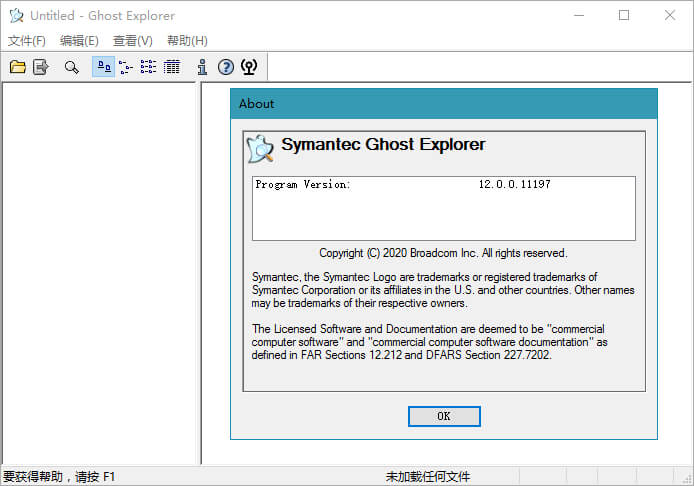This screenshot has height=486, width=694.
Task: Click the Copyright 2020 Broadcom line
Action: pos(443,253)
